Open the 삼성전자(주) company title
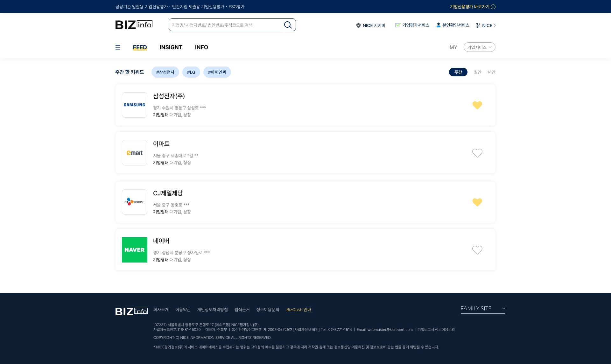 pos(169,96)
